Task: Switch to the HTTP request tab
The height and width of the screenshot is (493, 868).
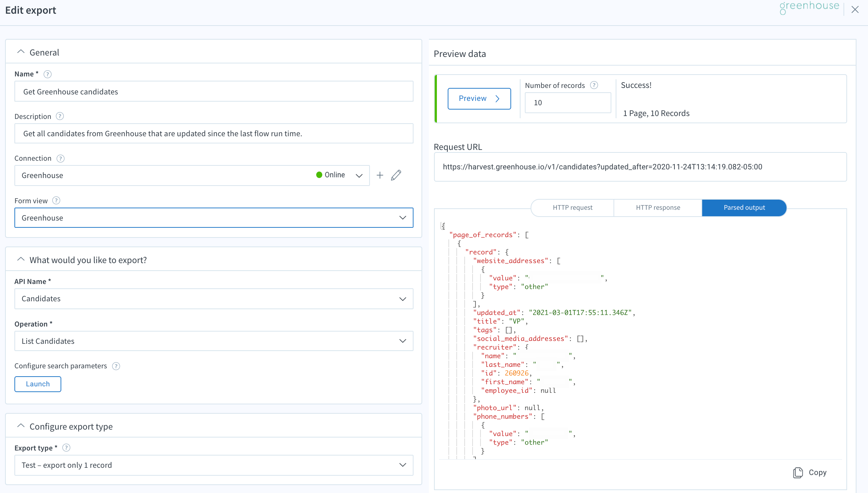Action: coord(572,208)
